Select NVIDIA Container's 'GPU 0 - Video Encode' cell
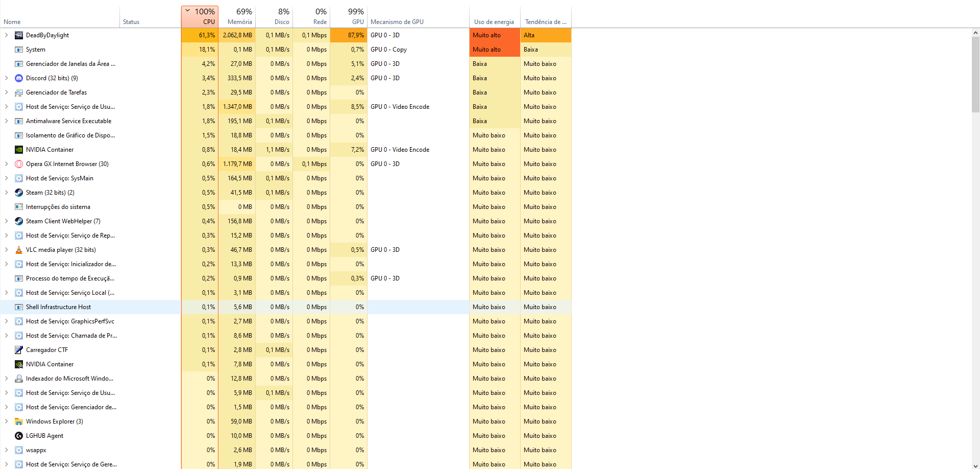 (418, 150)
